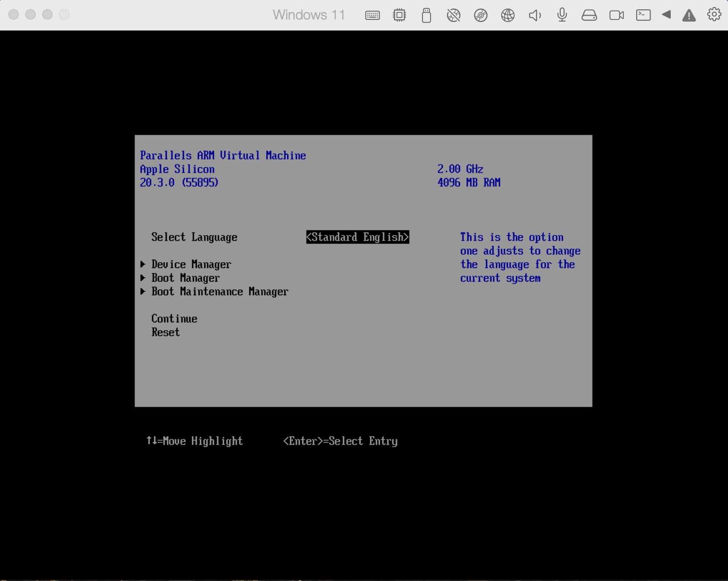Click the green zoom window button
The height and width of the screenshot is (581, 728).
pos(47,14)
